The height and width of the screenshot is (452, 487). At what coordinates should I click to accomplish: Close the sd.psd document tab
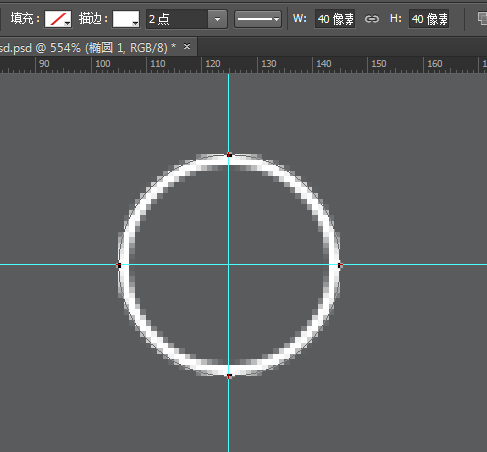tap(187, 46)
